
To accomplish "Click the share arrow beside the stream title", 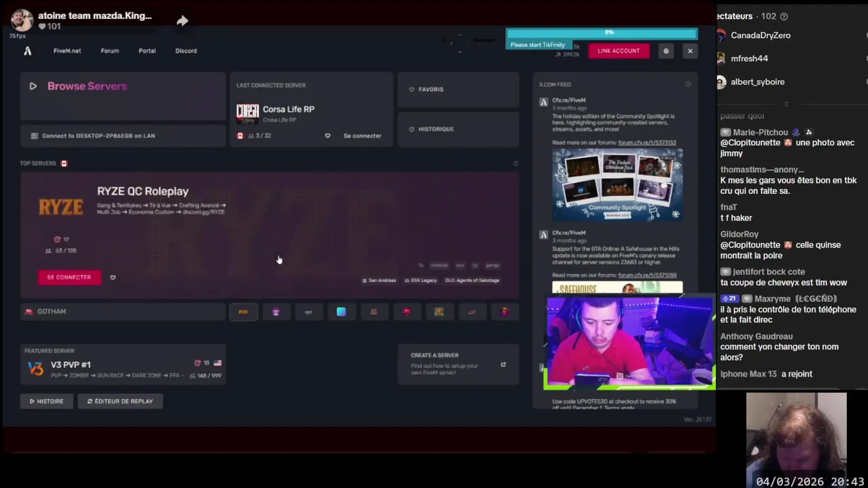I will (x=182, y=21).
